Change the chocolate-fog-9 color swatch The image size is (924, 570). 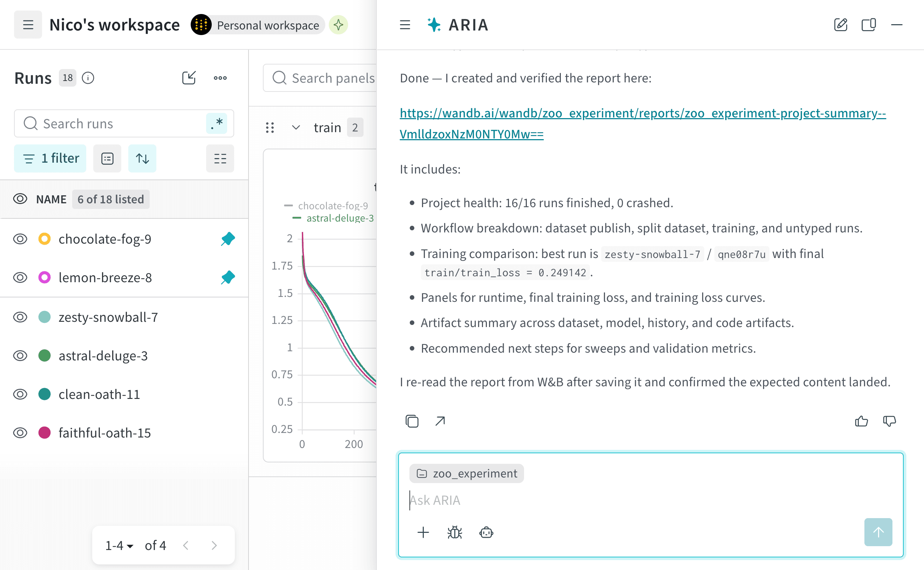(45, 239)
